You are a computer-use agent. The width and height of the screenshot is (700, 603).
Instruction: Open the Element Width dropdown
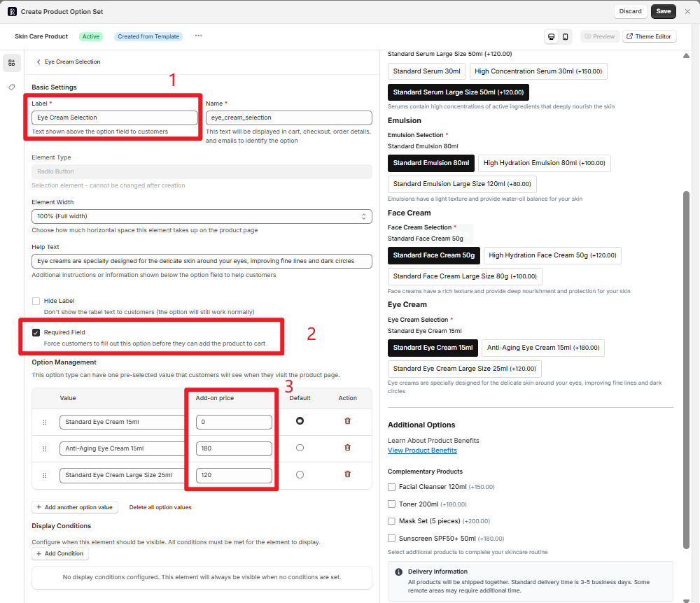click(202, 217)
